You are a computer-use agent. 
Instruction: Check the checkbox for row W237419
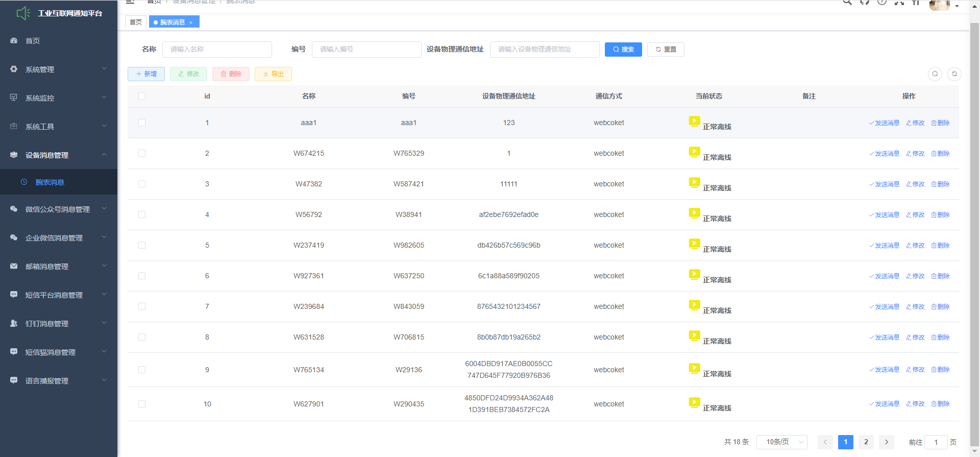pos(142,245)
